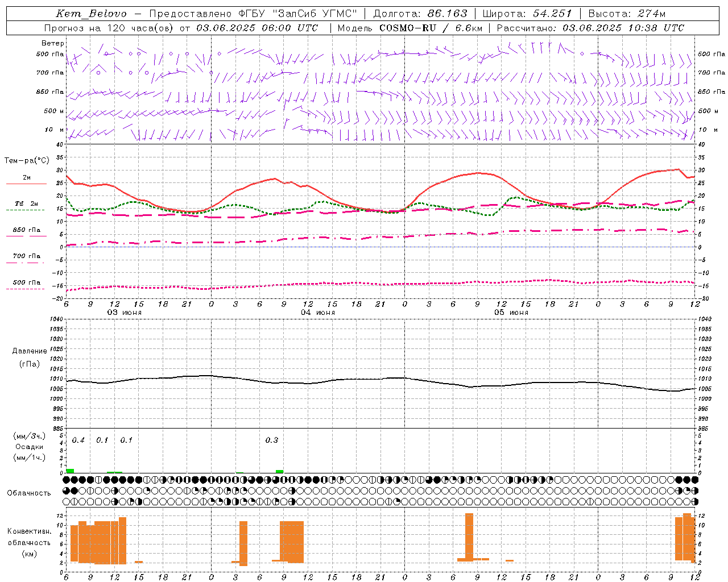Click the dashed line sample under the Td 2м legend
Viewport: 728px width, 582px height.
[25, 210]
